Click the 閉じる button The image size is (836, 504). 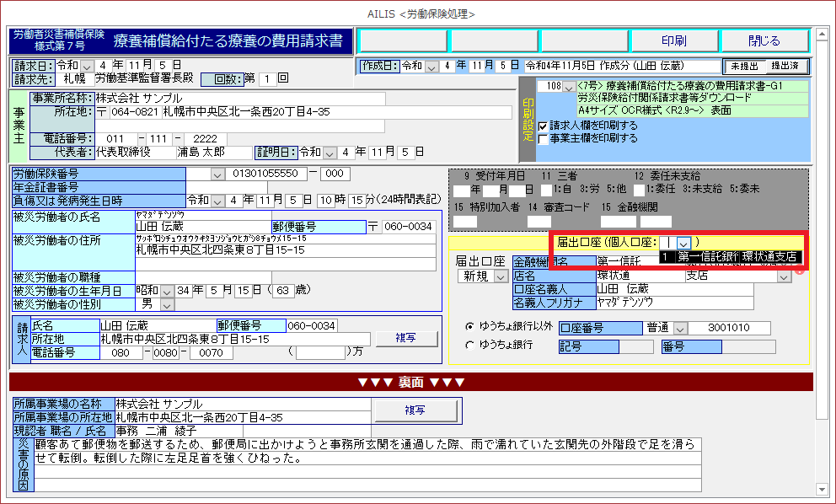coord(764,40)
